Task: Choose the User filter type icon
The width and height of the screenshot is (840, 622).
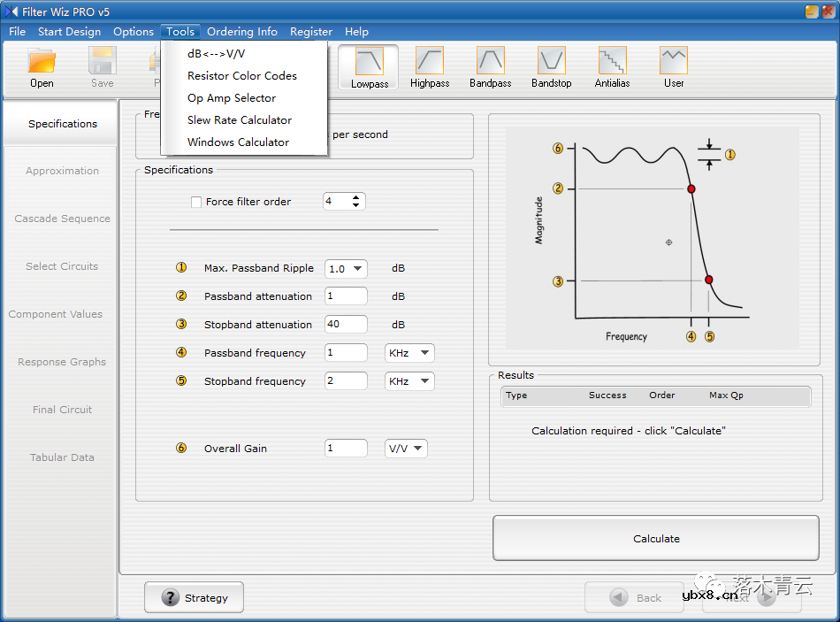Action: click(x=674, y=62)
